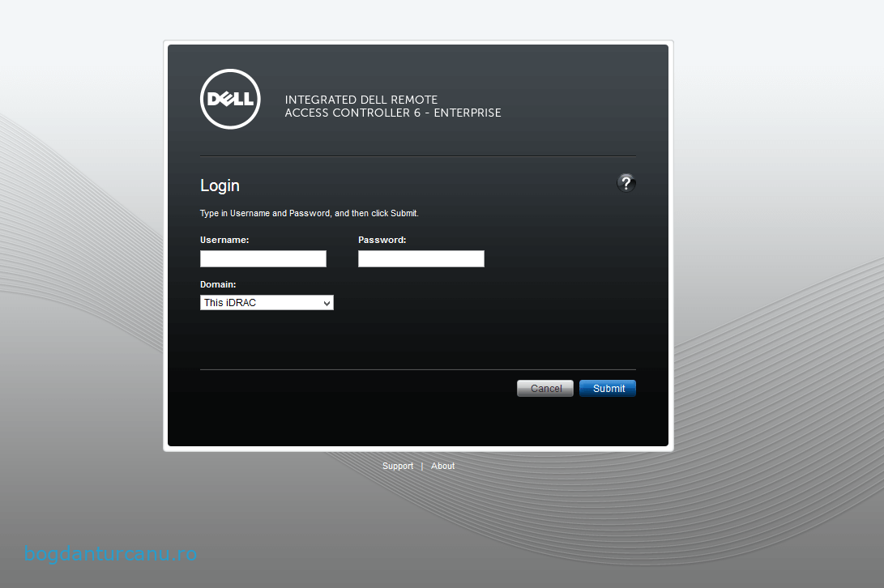The image size is (884, 588).
Task: Click the Login heading
Action: pyautogui.click(x=220, y=185)
